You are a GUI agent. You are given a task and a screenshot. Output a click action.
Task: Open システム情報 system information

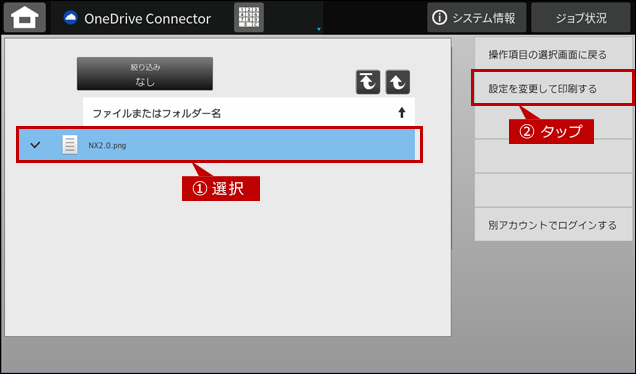[x=477, y=17]
